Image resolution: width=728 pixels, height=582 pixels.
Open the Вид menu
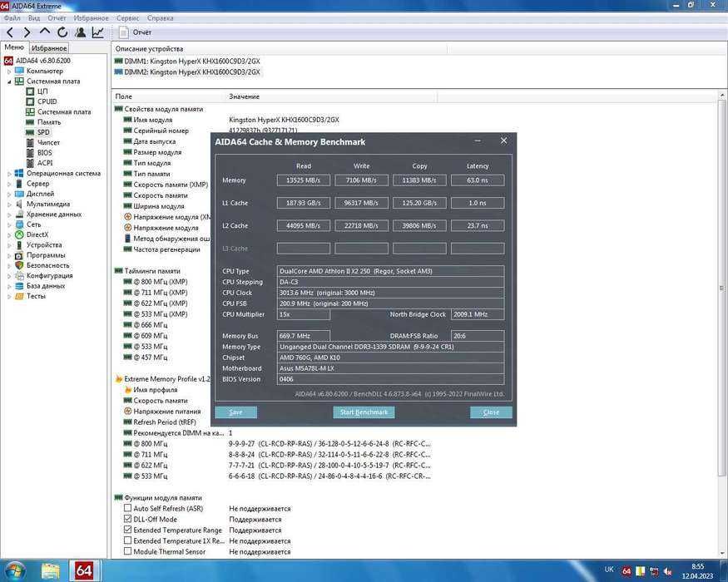pyautogui.click(x=34, y=18)
